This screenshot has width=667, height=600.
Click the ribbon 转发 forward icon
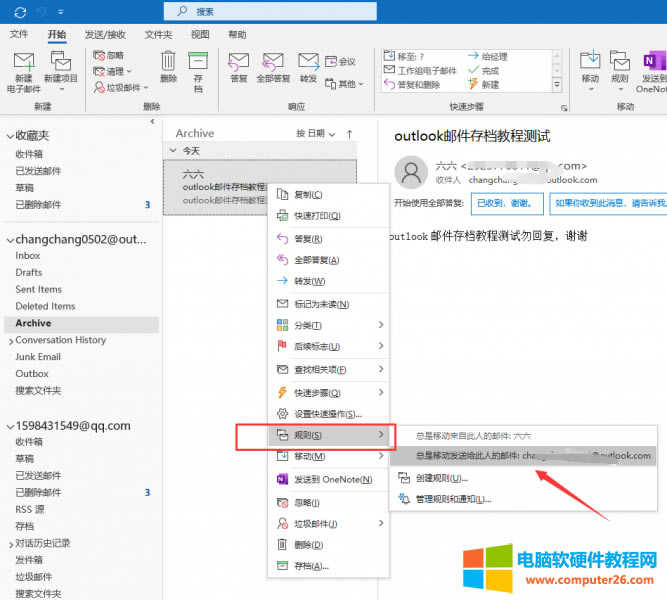point(308,63)
